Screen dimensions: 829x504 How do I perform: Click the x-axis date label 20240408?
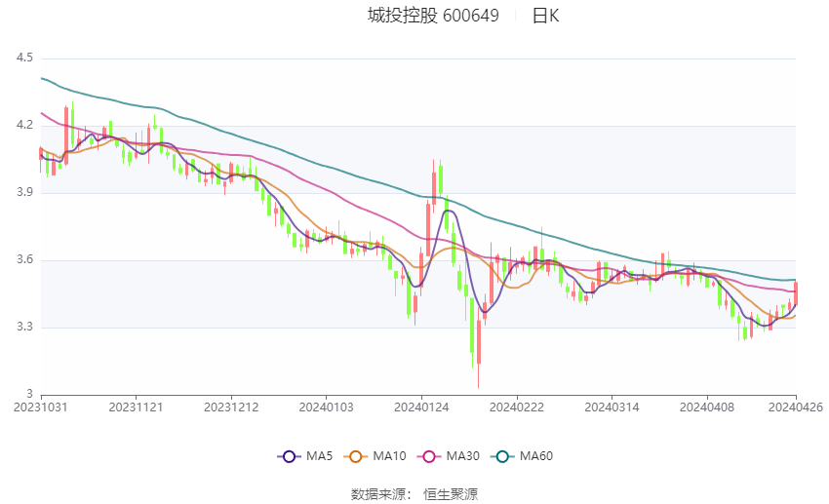point(707,407)
